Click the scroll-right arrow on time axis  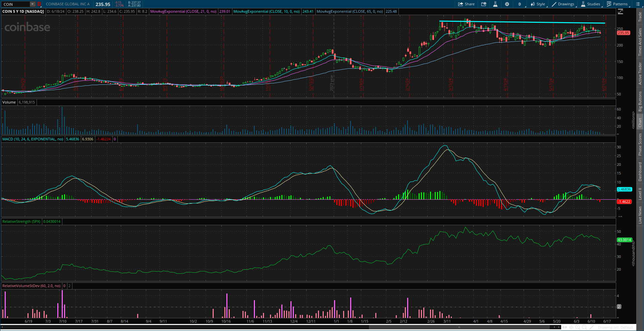tap(559, 327)
